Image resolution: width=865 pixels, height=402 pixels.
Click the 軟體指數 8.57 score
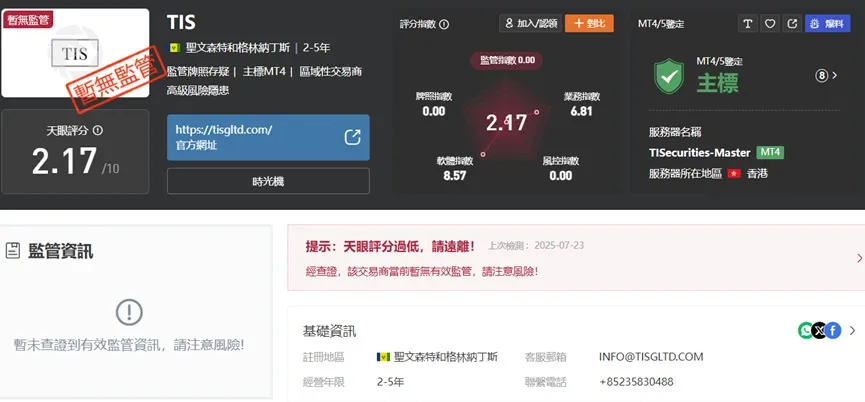[x=455, y=169]
